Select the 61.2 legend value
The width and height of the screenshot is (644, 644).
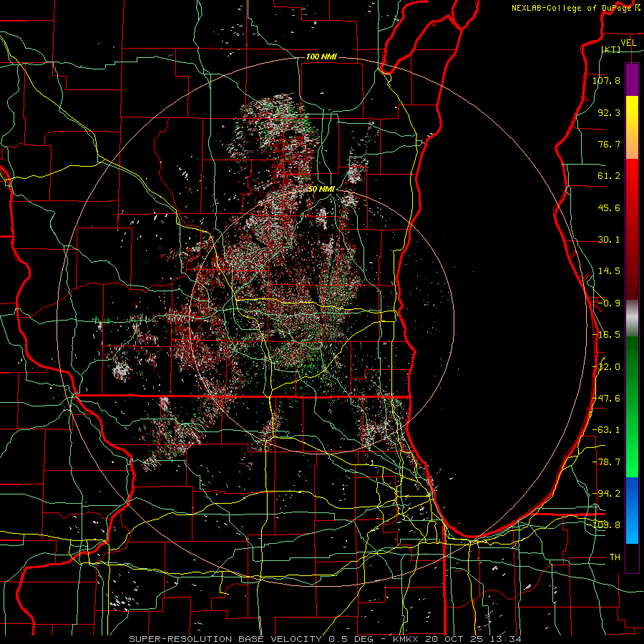point(609,176)
